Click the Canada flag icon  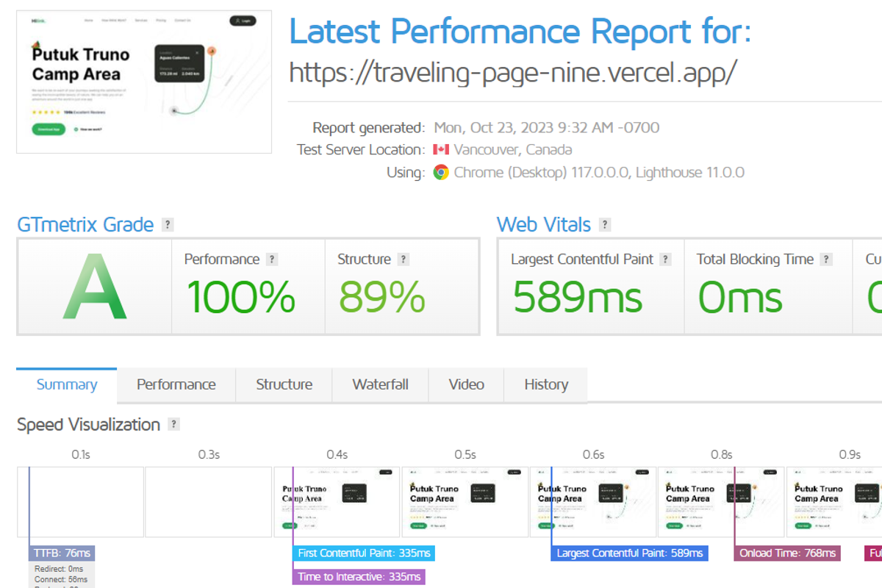(441, 150)
